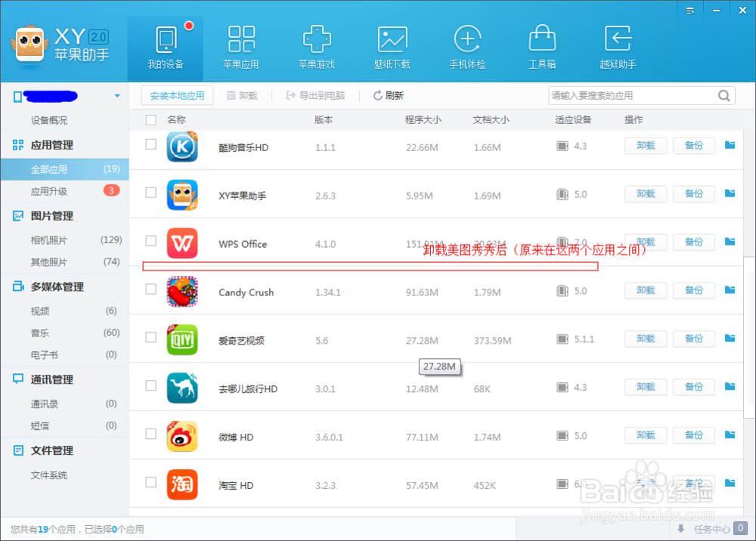The width and height of the screenshot is (756, 541).
Task: Open the 苹果应用 section
Action: tap(240, 48)
